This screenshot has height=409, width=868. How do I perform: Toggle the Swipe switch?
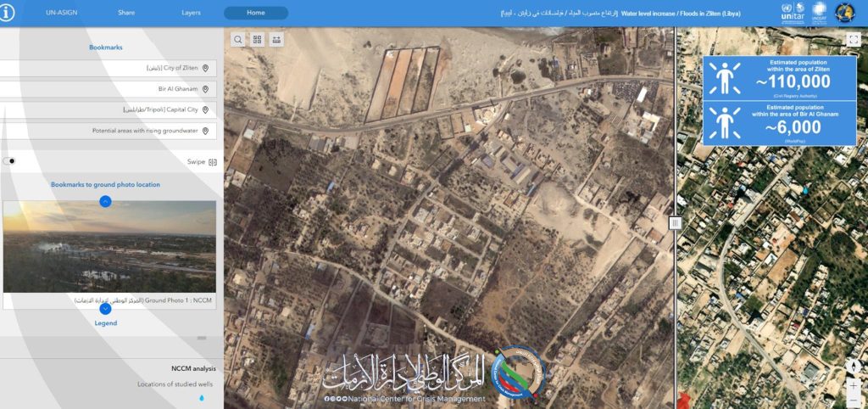coord(8,161)
